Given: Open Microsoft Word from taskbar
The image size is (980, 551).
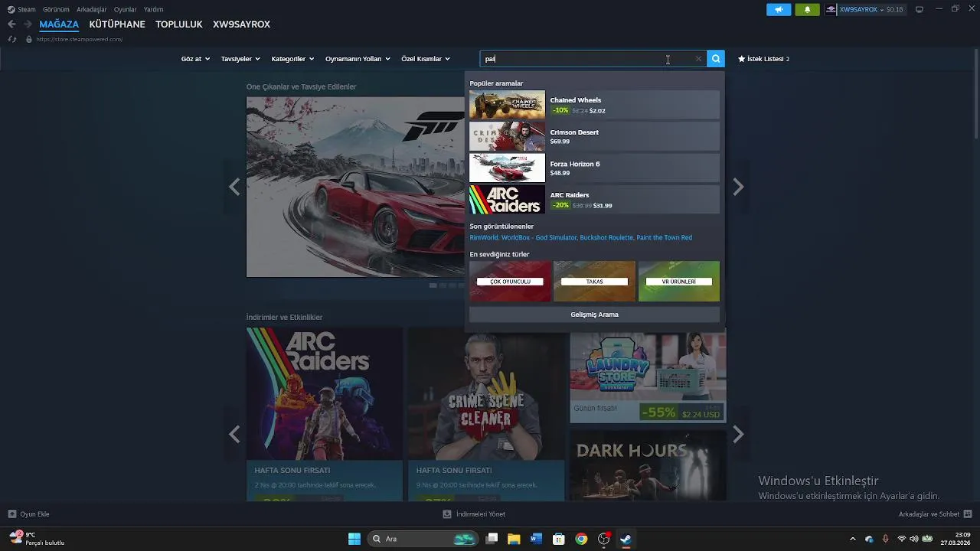Looking at the screenshot, I should point(536,539).
